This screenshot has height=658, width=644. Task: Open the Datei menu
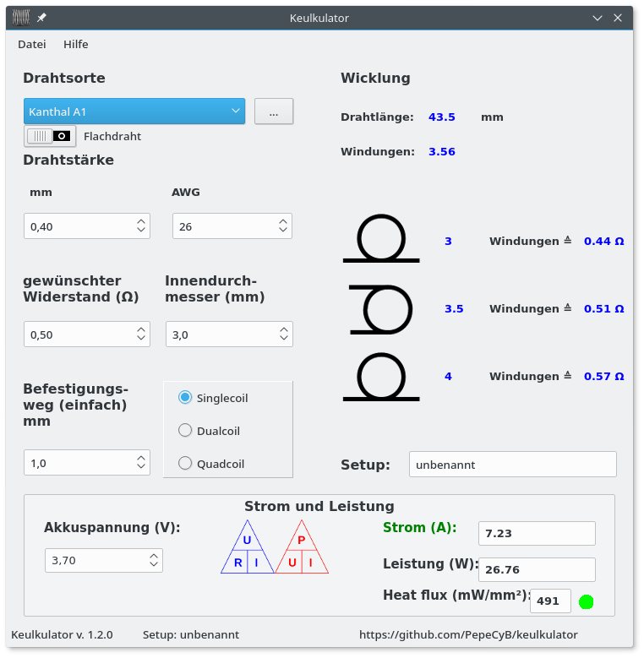pyautogui.click(x=32, y=44)
